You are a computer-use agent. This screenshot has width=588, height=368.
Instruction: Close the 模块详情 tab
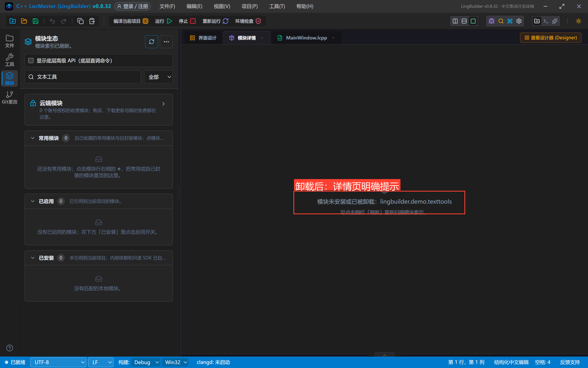pyautogui.click(x=262, y=38)
